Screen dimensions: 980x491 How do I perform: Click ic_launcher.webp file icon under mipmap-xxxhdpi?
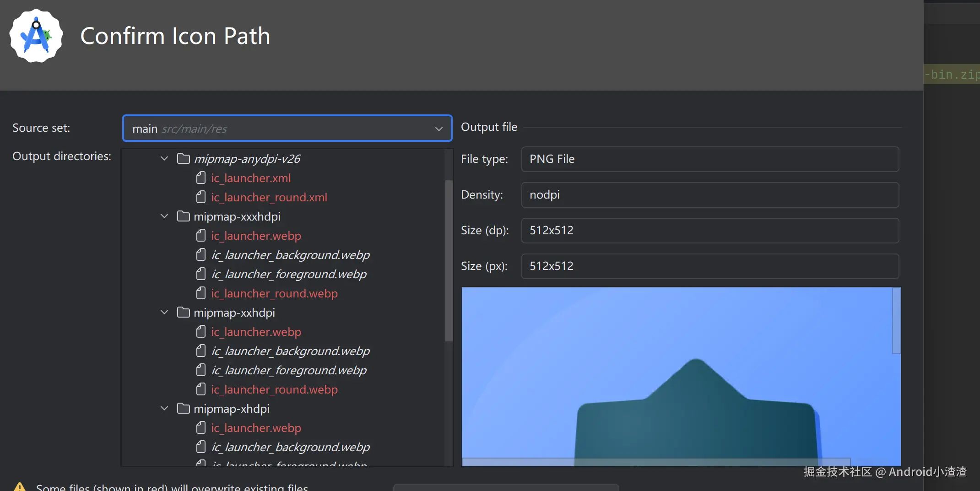click(x=201, y=236)
